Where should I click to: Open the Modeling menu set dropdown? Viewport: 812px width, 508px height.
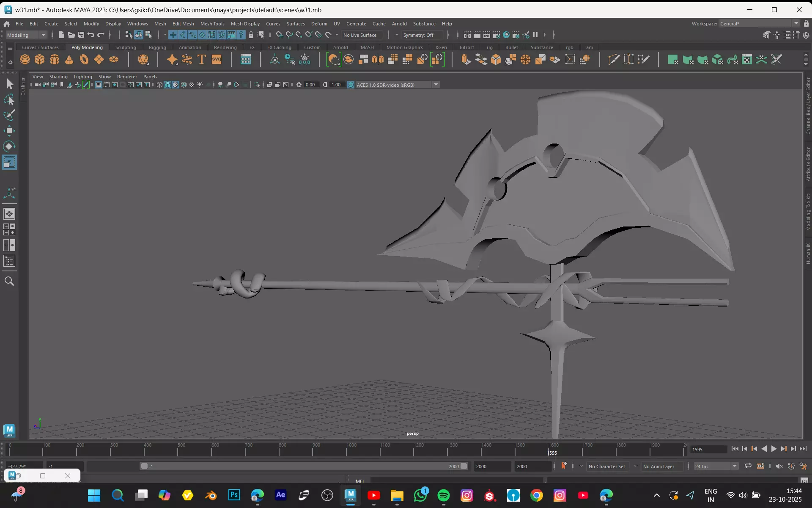point(26,35)
